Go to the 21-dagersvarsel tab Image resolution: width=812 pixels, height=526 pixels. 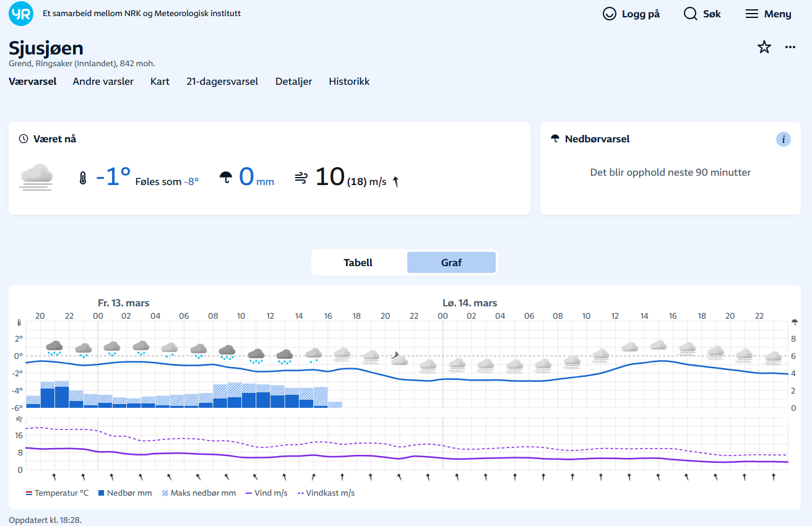(222, 81)
